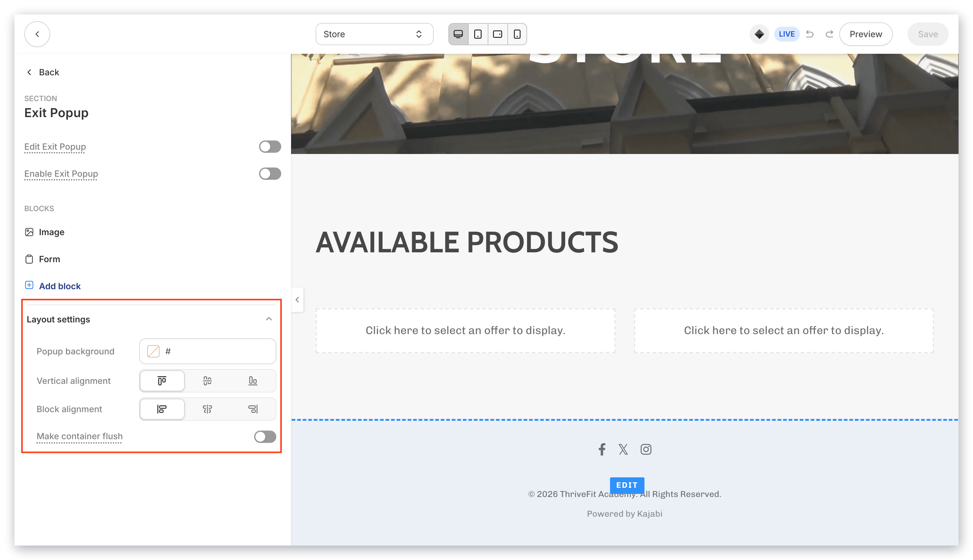Select desktop device preview icon
Image resolution: width=973 pixels, height=560 pixels.
458,34
